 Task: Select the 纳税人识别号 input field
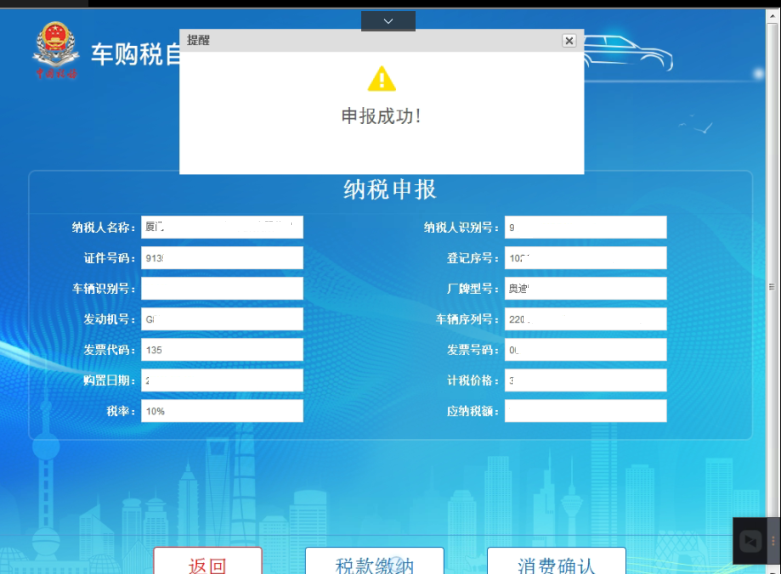(586, 227)
